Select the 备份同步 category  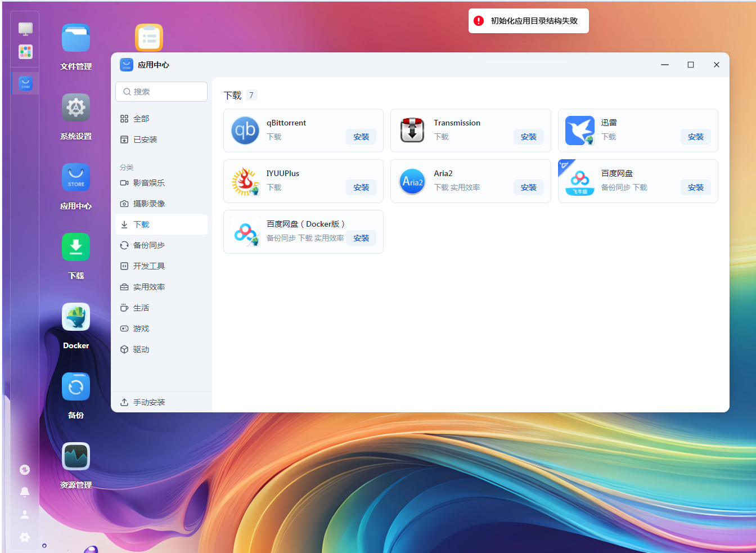tap(161, 245)
